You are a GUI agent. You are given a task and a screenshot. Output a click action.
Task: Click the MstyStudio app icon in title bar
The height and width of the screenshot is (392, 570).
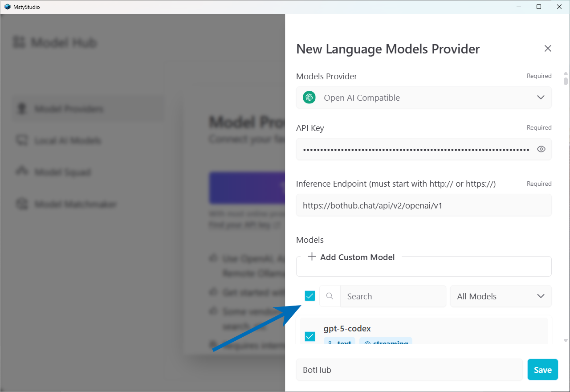(x=7, y=7)
